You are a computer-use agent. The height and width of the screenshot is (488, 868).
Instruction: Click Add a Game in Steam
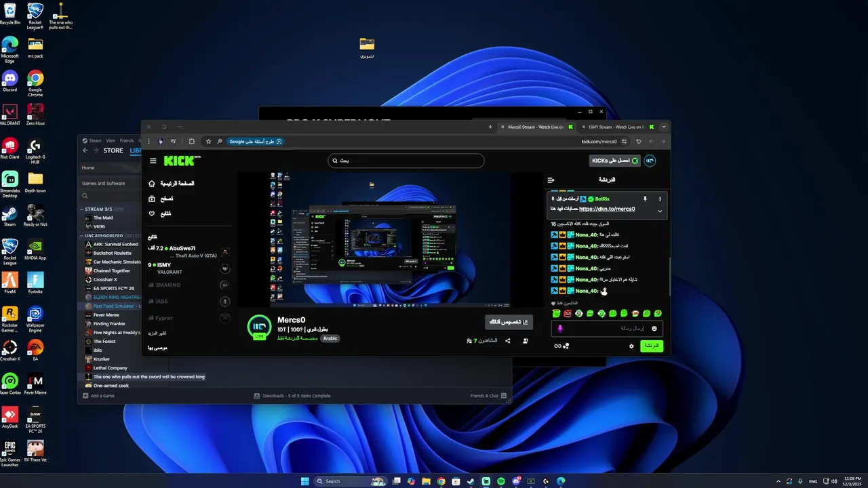point(98,396)
